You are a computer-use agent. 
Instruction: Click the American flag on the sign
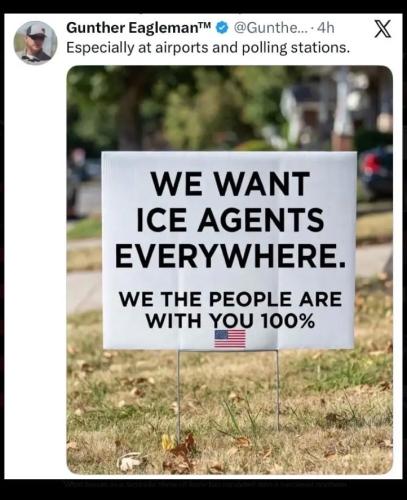(x=230, y=339)
